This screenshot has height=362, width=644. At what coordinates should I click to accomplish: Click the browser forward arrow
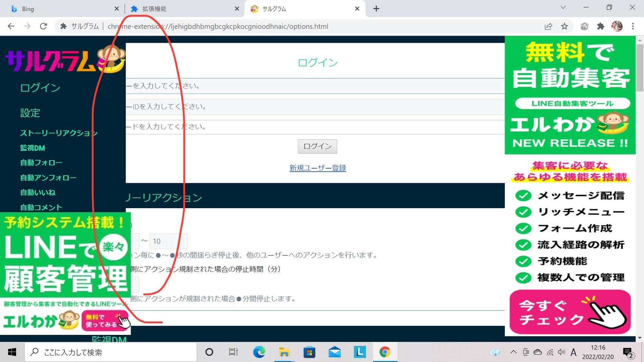click(x=27, y=26)
